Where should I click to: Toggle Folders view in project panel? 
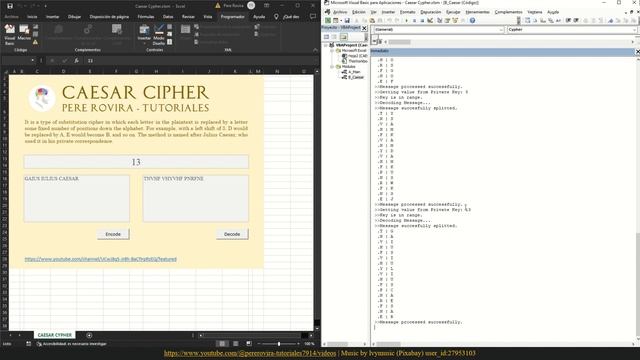coord(344,37)
